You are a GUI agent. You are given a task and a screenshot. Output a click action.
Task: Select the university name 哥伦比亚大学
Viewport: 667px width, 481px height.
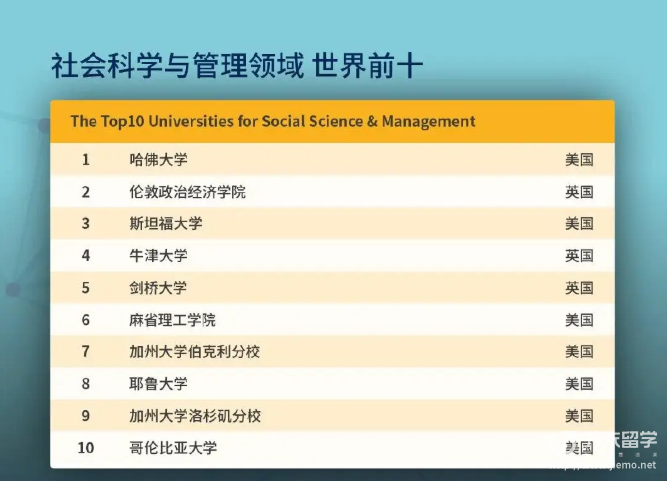[x=173, y=448]
